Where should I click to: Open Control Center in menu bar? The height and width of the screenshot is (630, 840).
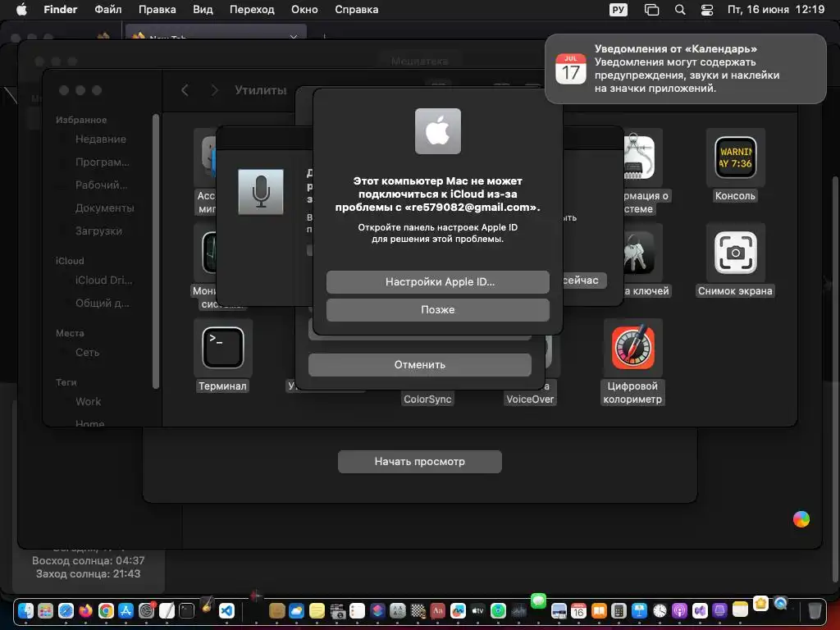pos(707,10)
